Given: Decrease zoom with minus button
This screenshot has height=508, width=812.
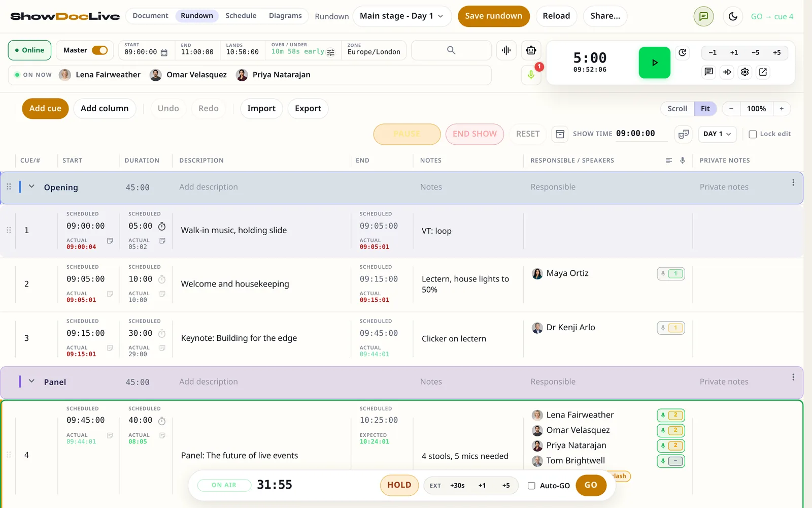Looking at the screenshot, I should [731, 109].
